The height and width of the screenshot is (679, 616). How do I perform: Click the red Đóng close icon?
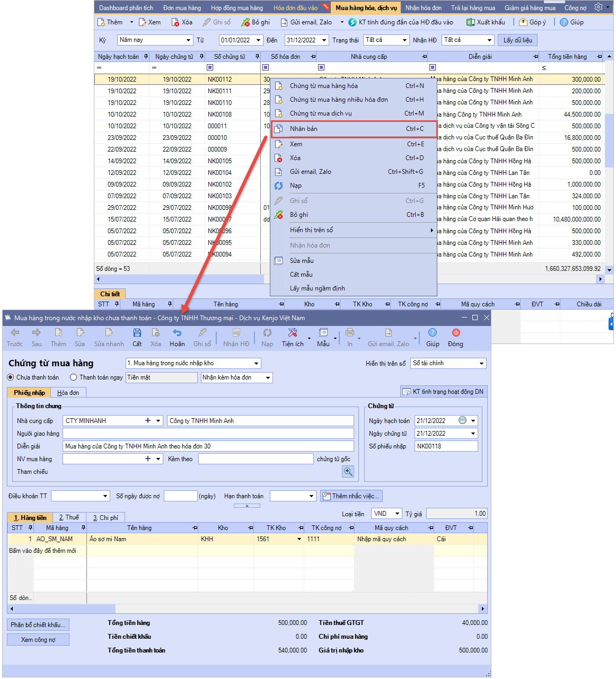pos(455,333)
